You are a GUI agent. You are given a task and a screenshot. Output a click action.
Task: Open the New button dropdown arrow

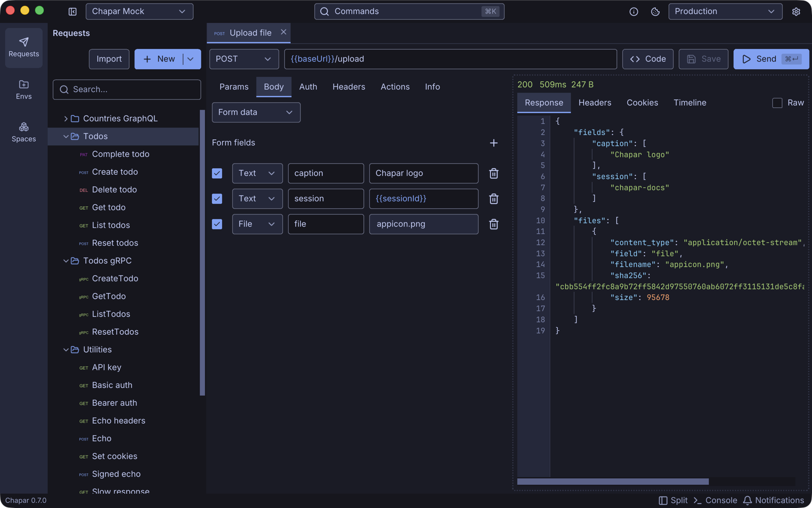[x=191, y=59]
